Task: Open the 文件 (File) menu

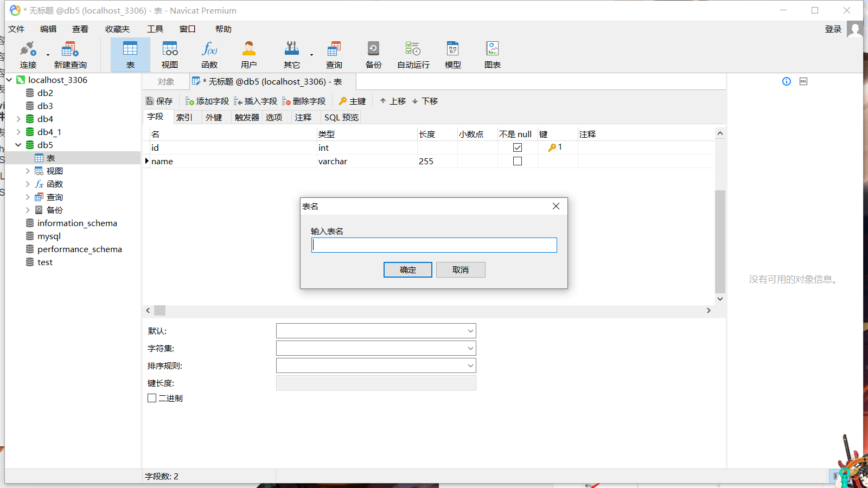Action: click(16, 29)
